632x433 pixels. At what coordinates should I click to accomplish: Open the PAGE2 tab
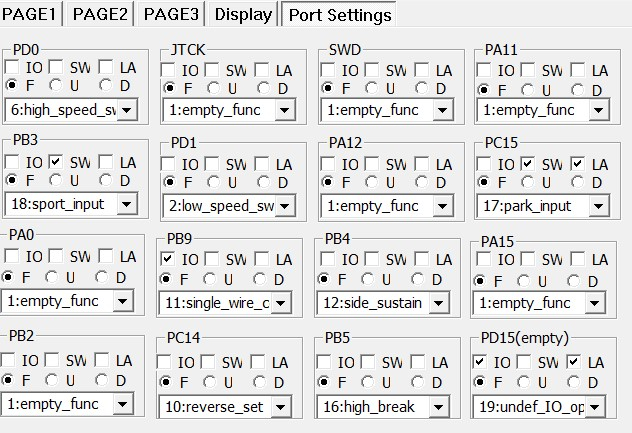click(x=100, y=14)
